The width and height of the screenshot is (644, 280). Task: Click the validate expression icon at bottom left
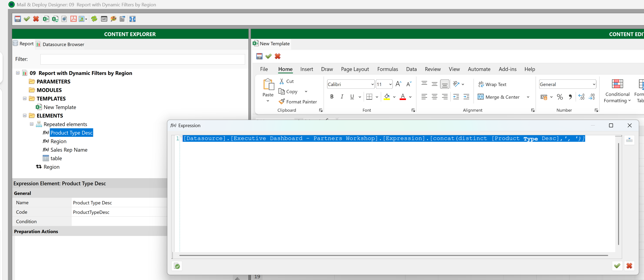point(177,266)
